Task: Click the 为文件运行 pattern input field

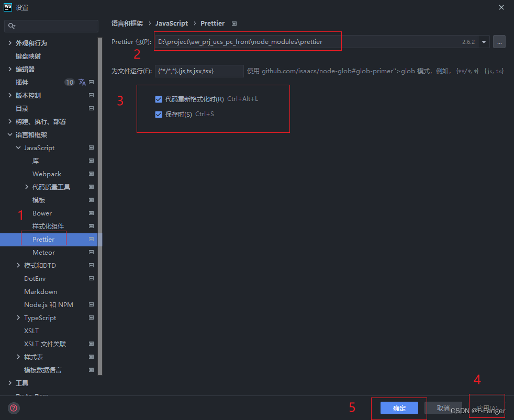Action: click(199, 70)
